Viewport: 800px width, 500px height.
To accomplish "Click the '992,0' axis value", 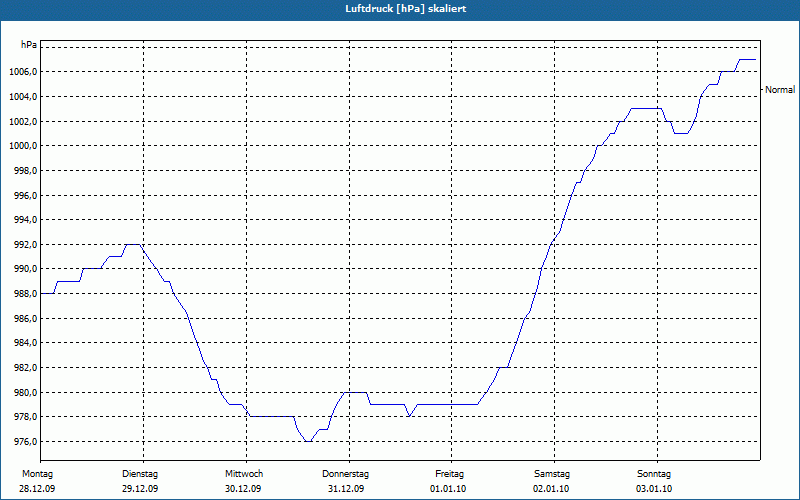I will pos(25,244).
